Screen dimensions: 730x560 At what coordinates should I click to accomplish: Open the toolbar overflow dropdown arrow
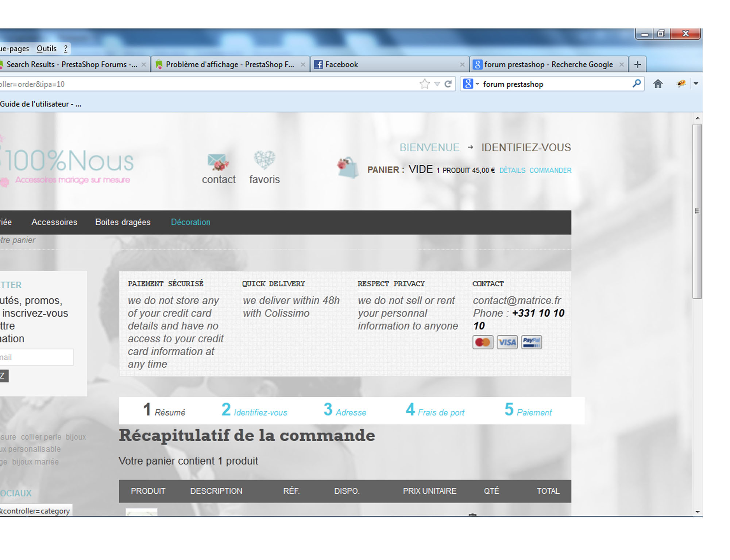[696, 84]
